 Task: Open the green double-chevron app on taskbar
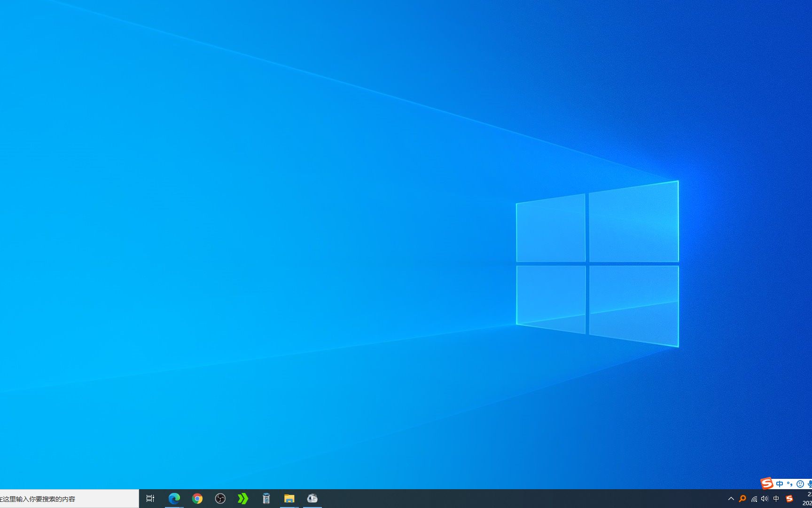[243, 499]
